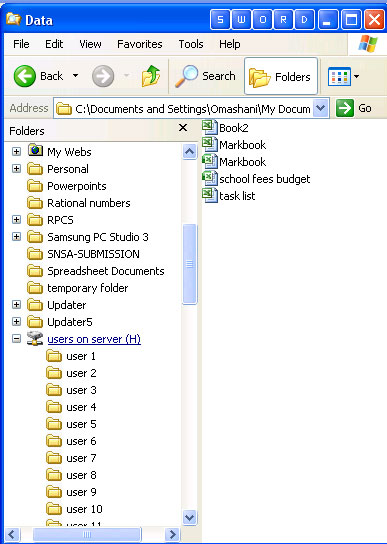Screen dimensions: 387x544
Task: Select the task list Excel file icon
Action: click(210, 195)
